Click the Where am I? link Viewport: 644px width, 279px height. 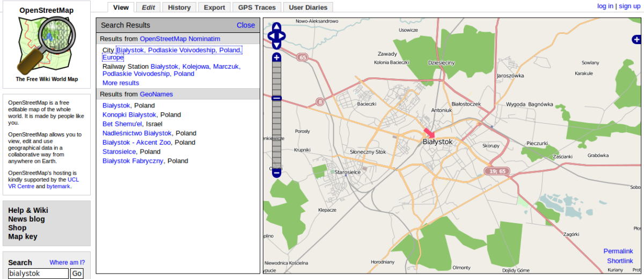67,262
